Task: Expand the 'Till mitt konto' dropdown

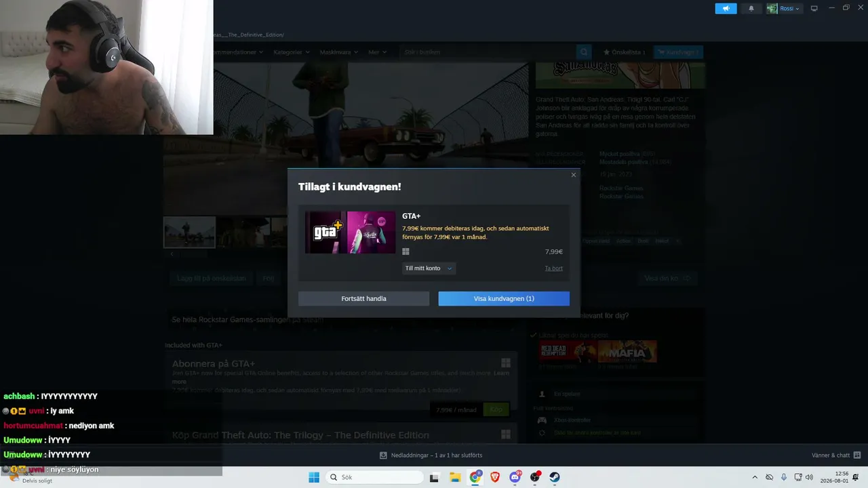Action: [429, 268]
